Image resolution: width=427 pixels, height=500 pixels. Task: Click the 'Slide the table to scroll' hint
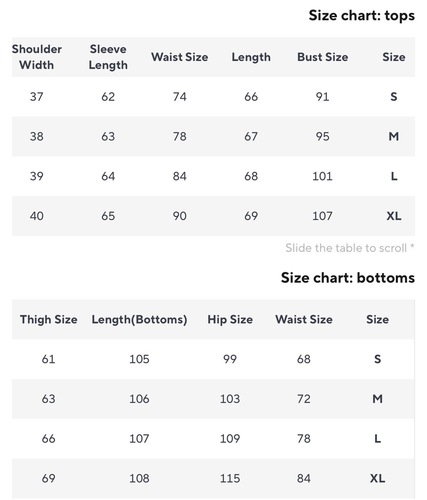pyautogui.click(x=350, y=248)
